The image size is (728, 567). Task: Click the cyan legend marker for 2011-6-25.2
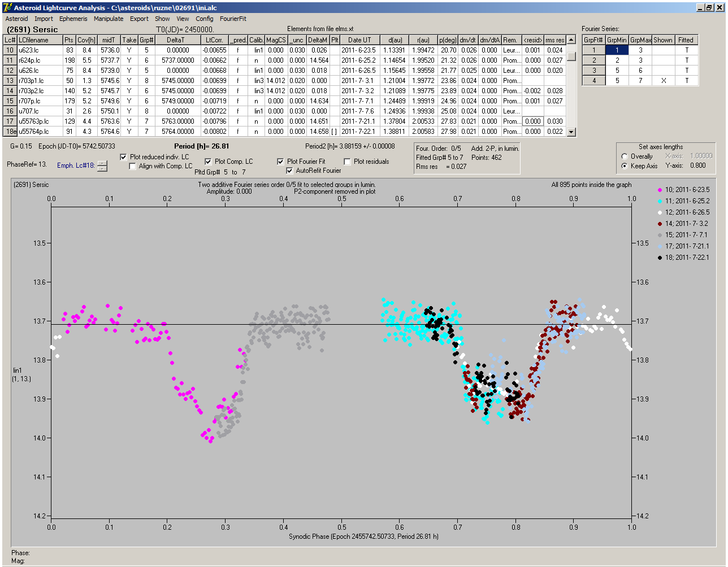click(660, 201)
